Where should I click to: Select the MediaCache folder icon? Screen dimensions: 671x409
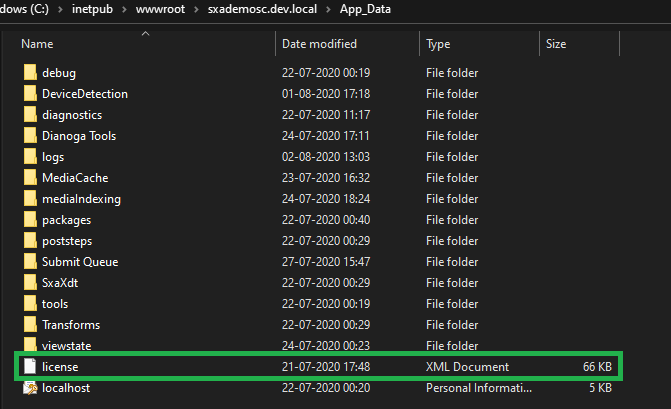29,178
